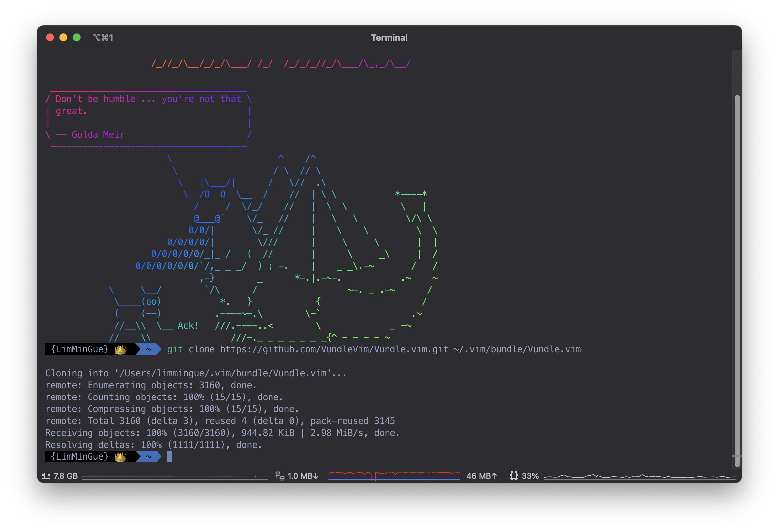Click the ⌥⌘1 window shortcut indicator

point(103,37)
